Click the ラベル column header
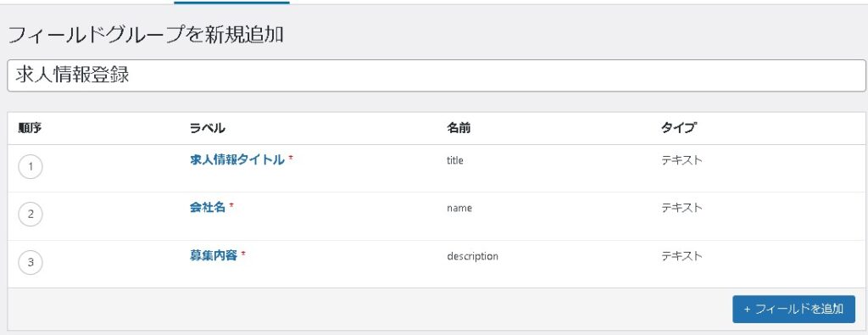Image resolution: width=868 pixels, height=335 pixels. [x=208, y=128]
